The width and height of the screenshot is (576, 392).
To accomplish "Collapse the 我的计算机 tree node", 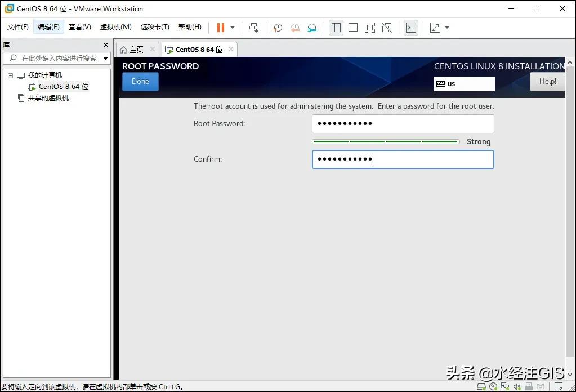I will 10,75.
